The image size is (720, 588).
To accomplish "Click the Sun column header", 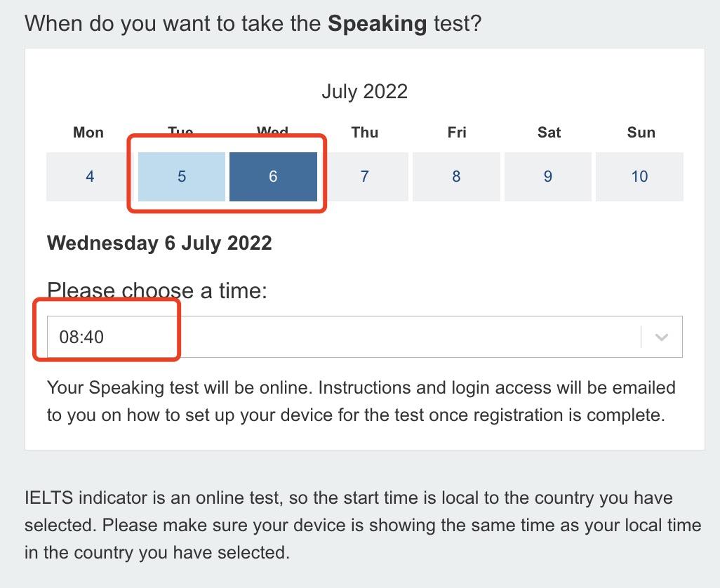I will [641, 133].
